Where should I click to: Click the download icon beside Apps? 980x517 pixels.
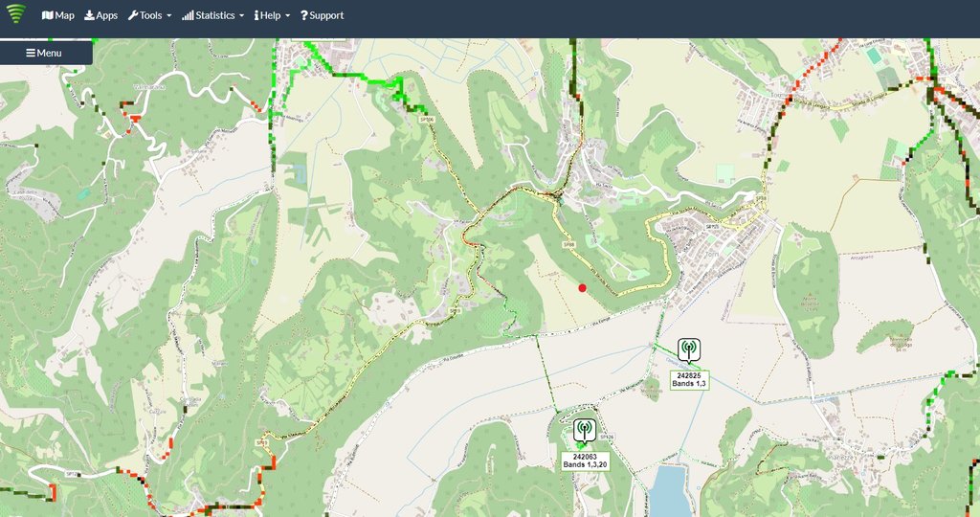89,15
